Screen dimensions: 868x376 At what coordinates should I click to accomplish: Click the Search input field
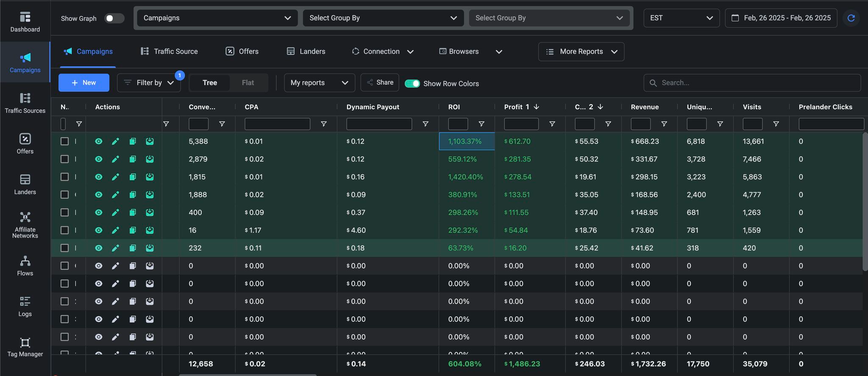[x=752, y=83]
